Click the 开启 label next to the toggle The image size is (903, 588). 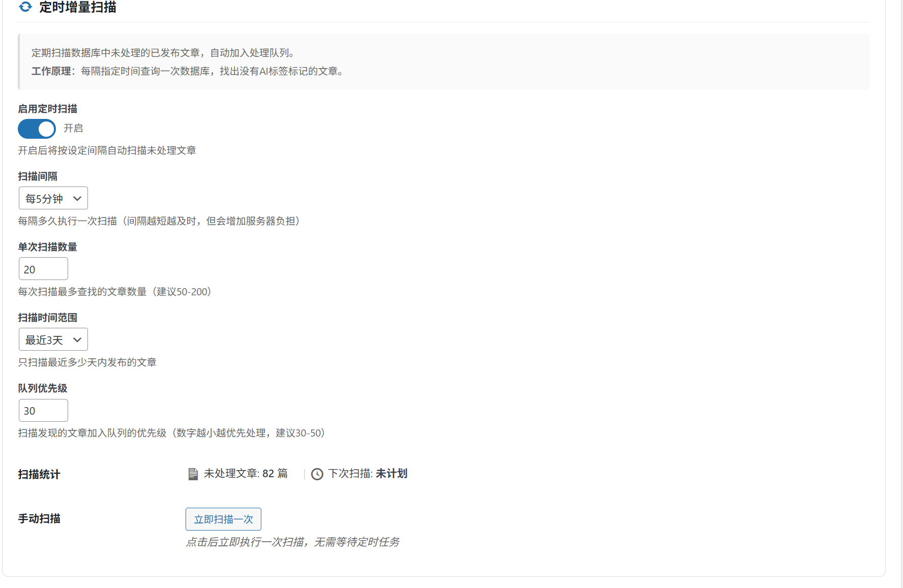click(74, 129)
